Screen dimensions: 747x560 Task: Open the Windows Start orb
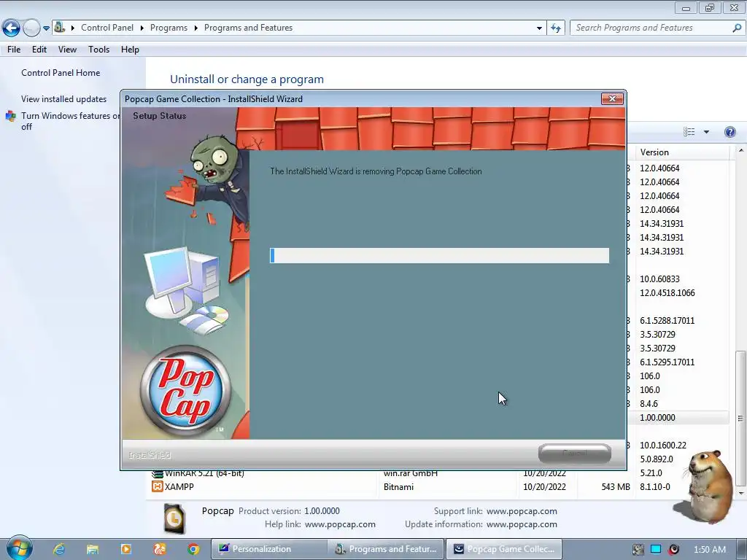coord(19,548)
